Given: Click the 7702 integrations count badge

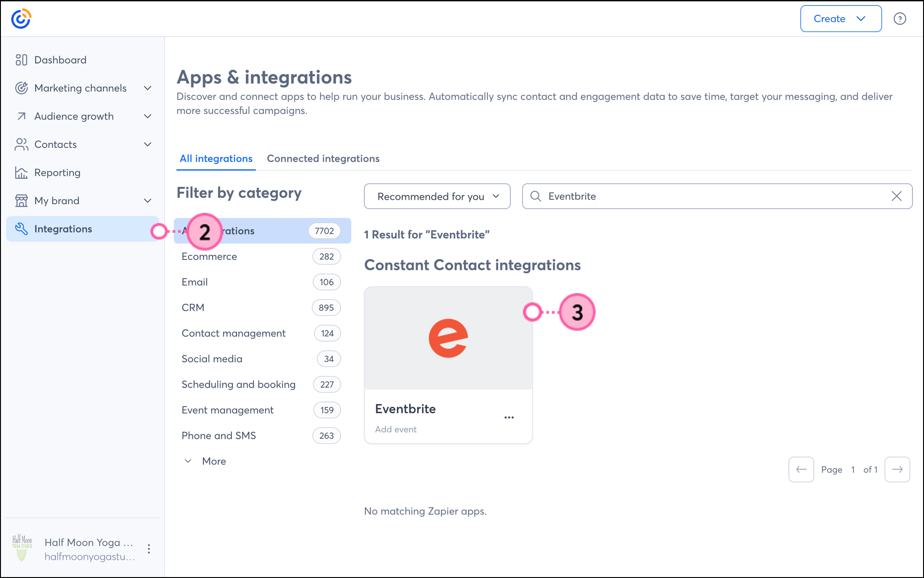Looking at the screenshot, I should [x=324, y=231].
